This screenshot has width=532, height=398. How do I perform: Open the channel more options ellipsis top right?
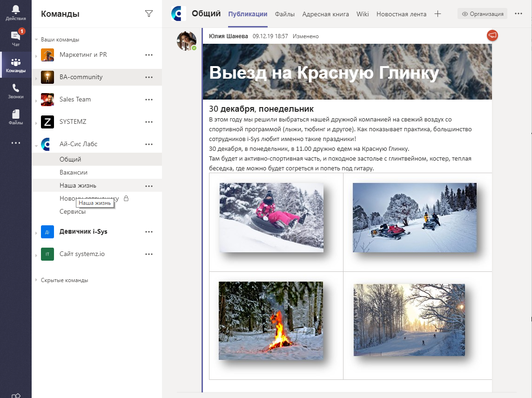(x=518, y=14)
